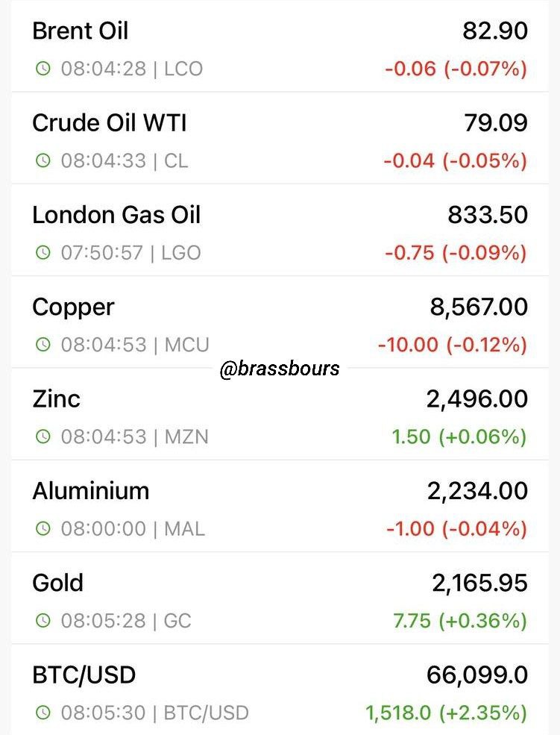The image size is (560, 735).
Task: Click the clock icon under Crude Oil WTI
Action: (43, 160)
